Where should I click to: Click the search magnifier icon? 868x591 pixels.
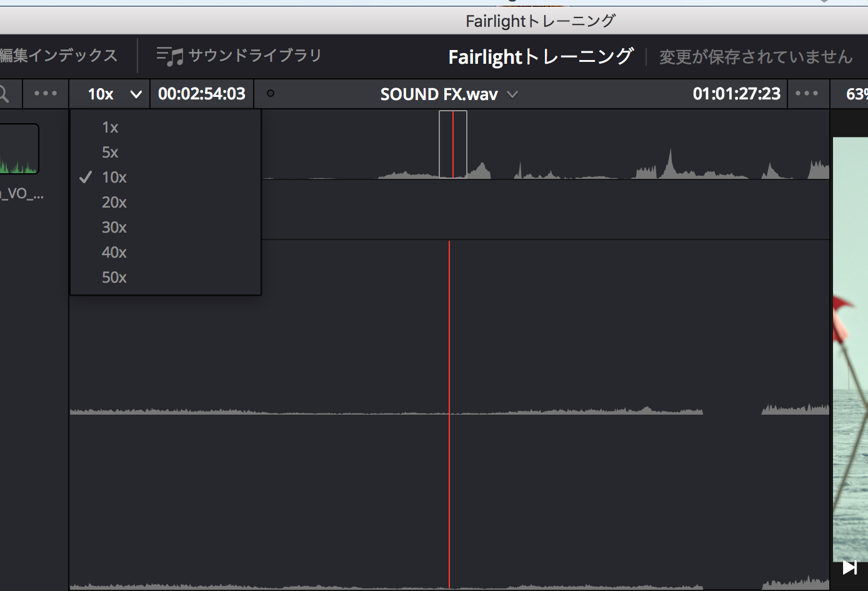[4, 94]
